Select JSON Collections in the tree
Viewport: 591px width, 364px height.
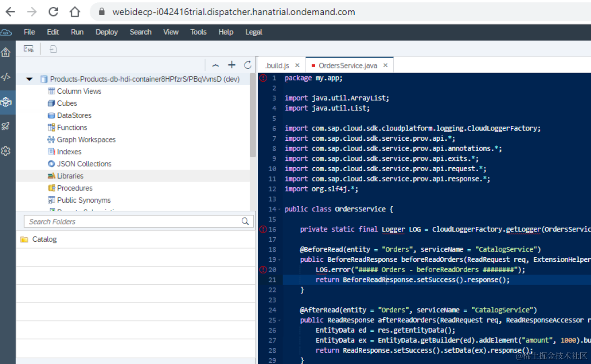pyautogui.click(x=84, y=164)
